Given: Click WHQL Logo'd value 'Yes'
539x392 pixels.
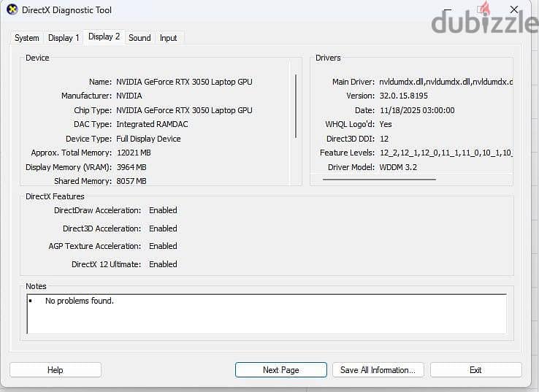Looking at the screenshot, I should pyautogui.click(x=386, y=124).
